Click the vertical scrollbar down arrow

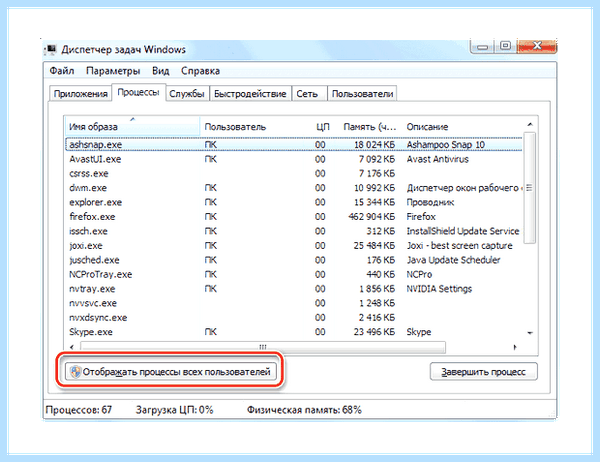[530, 333]
